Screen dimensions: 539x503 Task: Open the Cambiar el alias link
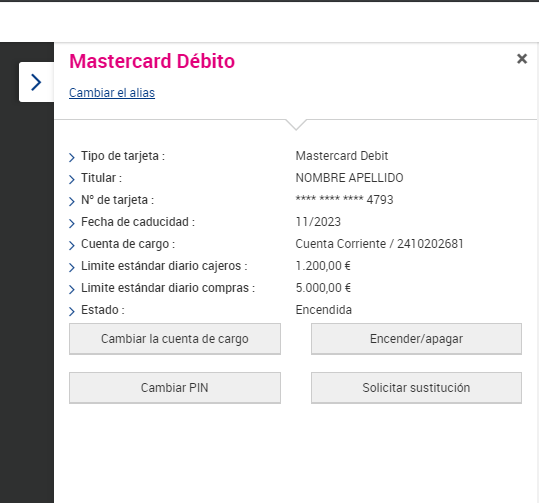tap(112, 93)
